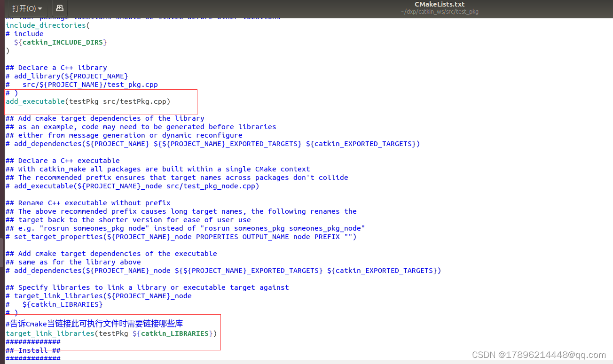
Task: Create a new document with the new-tab icon
Action: [59, 8]
